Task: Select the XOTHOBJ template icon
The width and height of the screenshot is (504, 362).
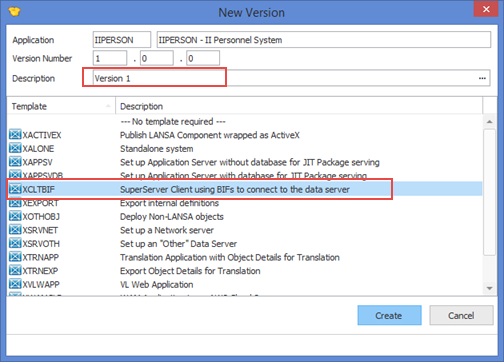Action: click(x=15, y=216)
